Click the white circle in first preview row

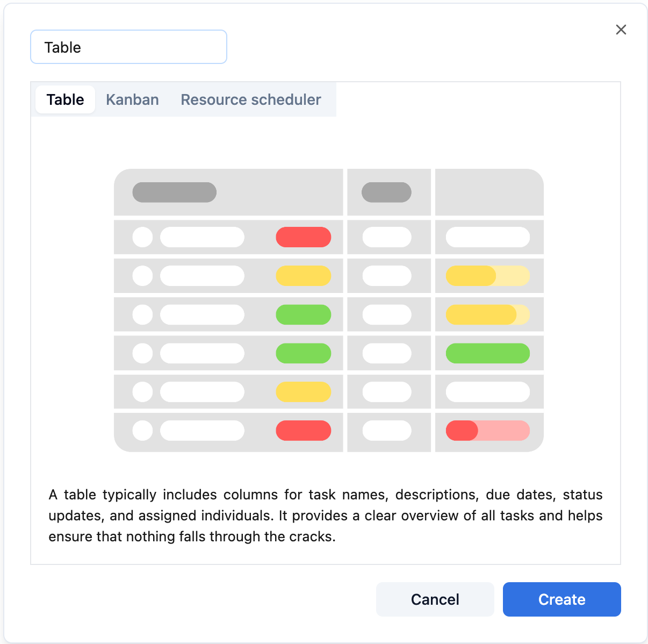pos(142,237)
